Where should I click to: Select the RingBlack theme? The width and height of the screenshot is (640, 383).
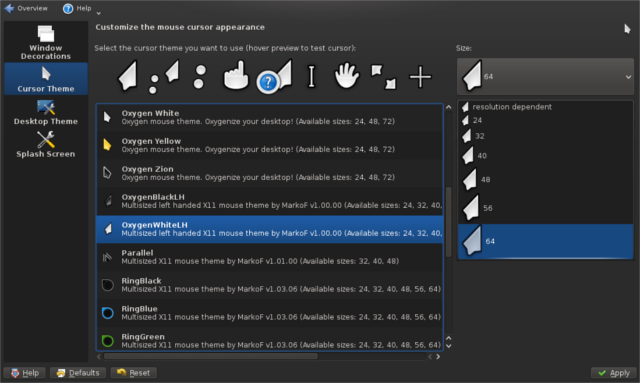(x=270, y=285)
